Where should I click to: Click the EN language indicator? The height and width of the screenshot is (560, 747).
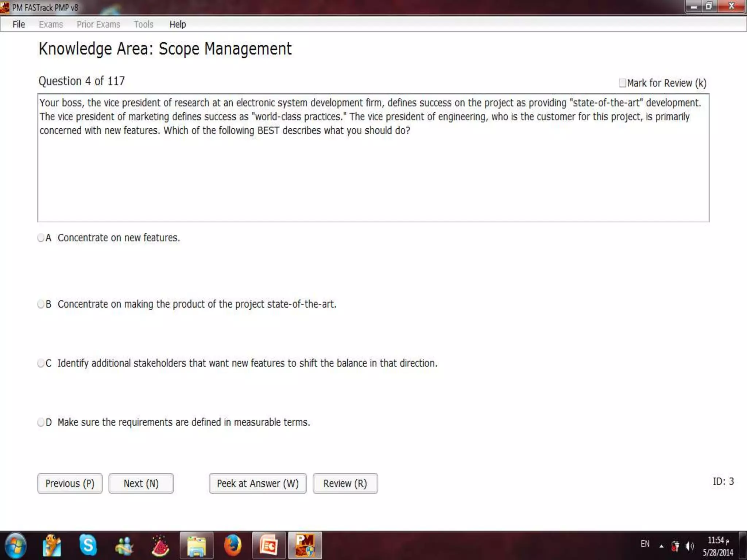pos(645,544)
